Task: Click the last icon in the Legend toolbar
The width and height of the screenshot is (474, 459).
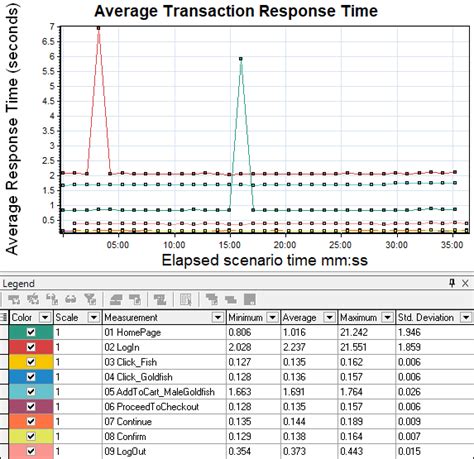Action: coord(250,299)
